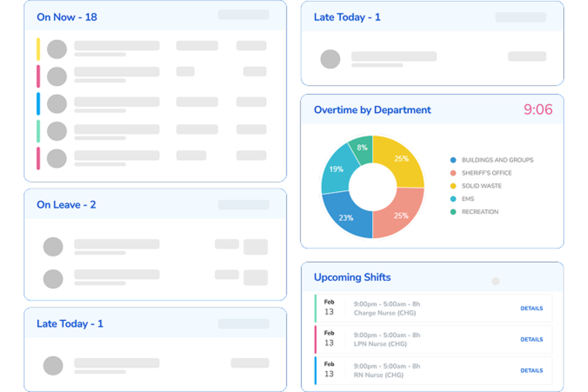Click the Recreation legend dot

(x=453, y=212)
